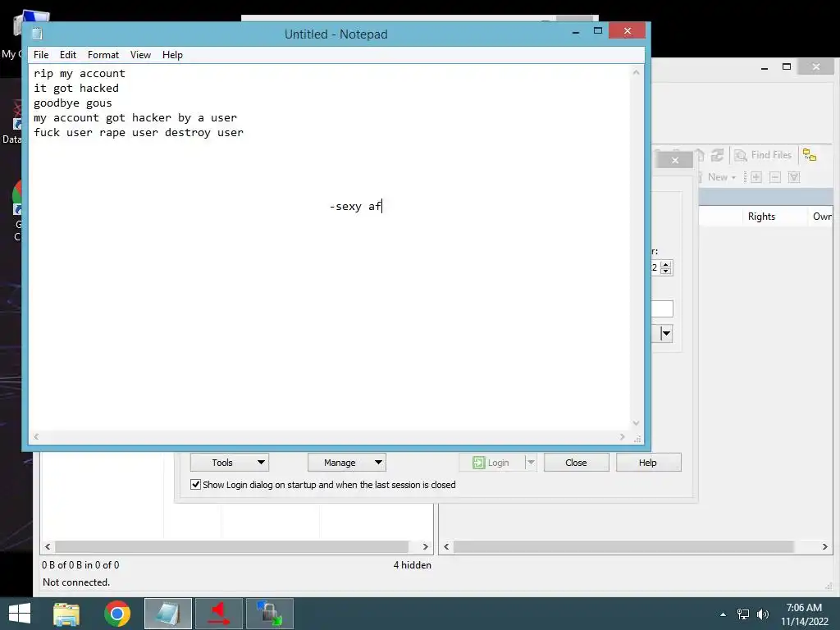Switch to WinSCP on the taskbar

point(269,614)
